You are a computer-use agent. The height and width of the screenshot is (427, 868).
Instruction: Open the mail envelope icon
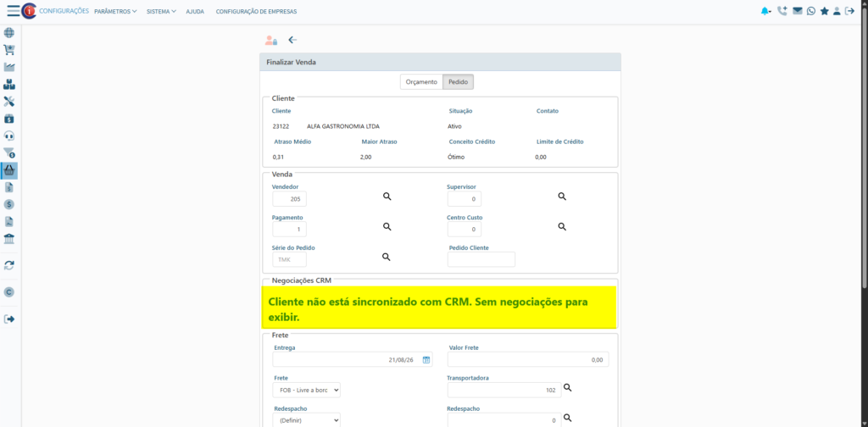(x=797, y=10)
